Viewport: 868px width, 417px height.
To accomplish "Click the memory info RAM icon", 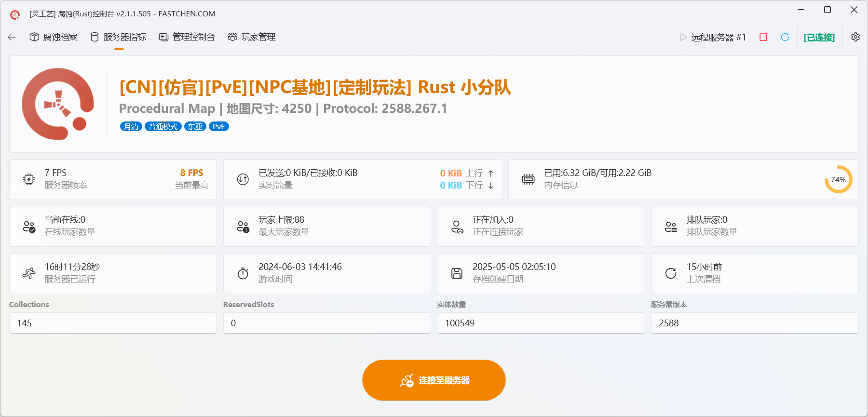I will 528,179.
